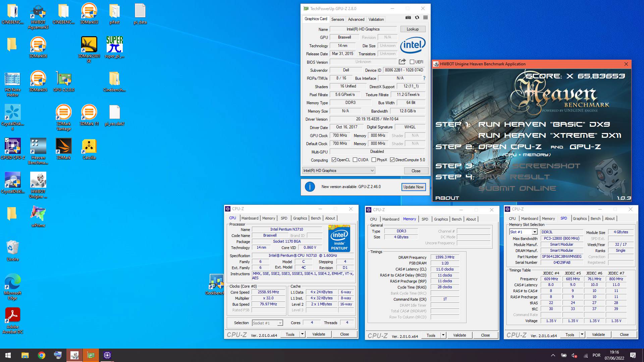Open the CrystalDiskMark 6 desktop icon
Screen dimensions: 644x362
click(12, 118)
